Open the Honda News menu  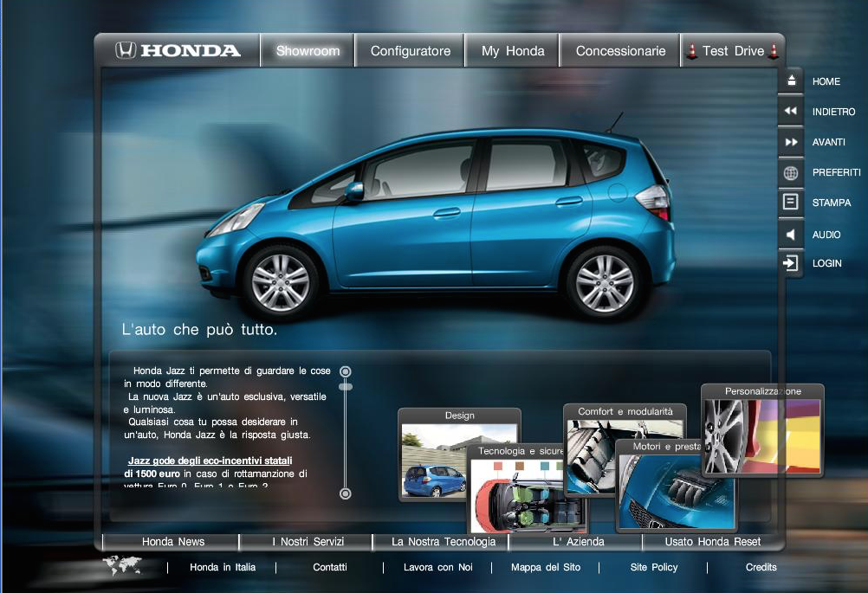coord(172,542)
